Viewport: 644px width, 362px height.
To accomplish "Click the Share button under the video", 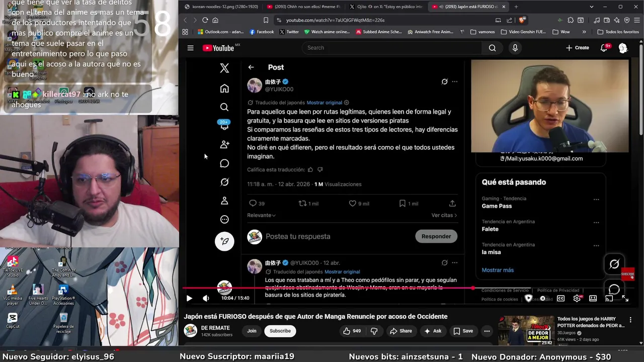I will 401,331.
